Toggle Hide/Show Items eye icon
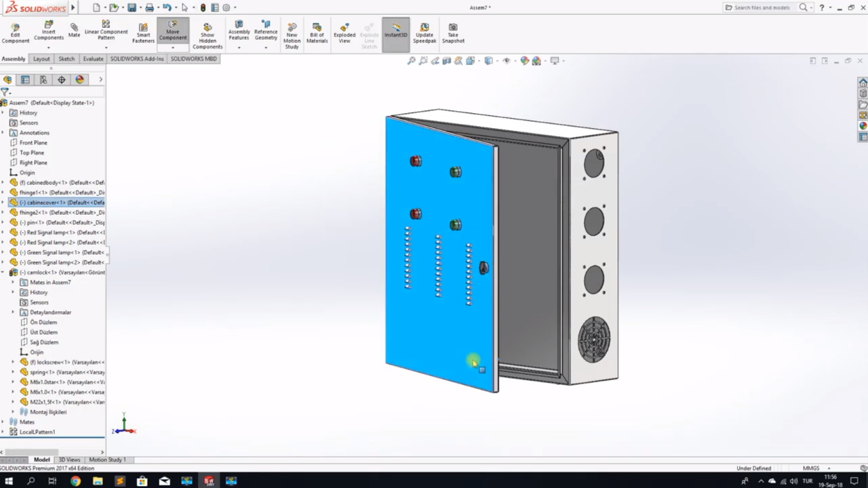This screenshot has height=488, width=868. 506,61
